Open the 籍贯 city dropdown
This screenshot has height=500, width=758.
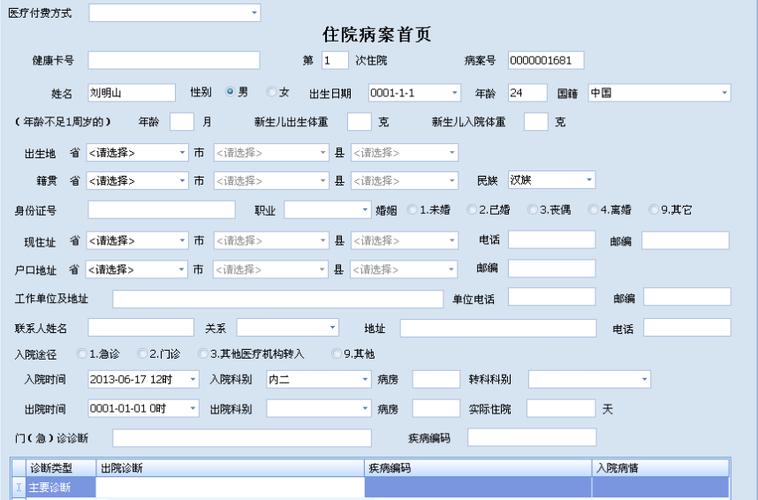coord(322,181)
